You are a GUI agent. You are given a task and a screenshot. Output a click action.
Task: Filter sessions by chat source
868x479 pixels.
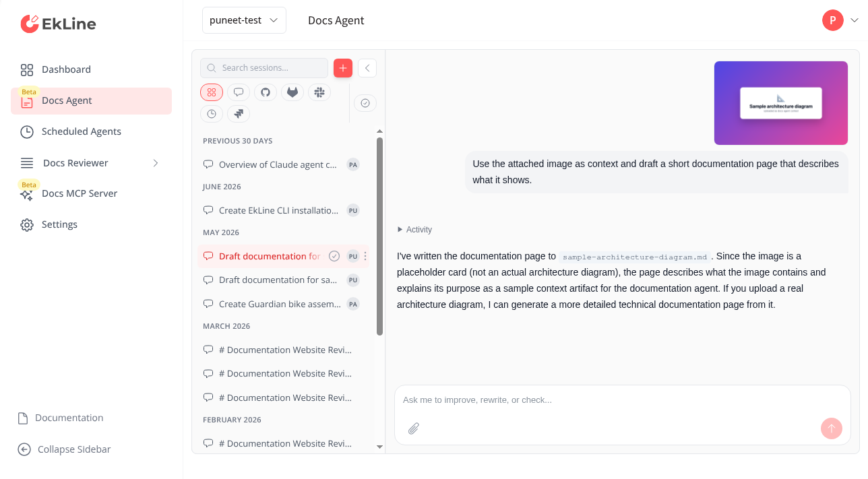pos(239,92)
